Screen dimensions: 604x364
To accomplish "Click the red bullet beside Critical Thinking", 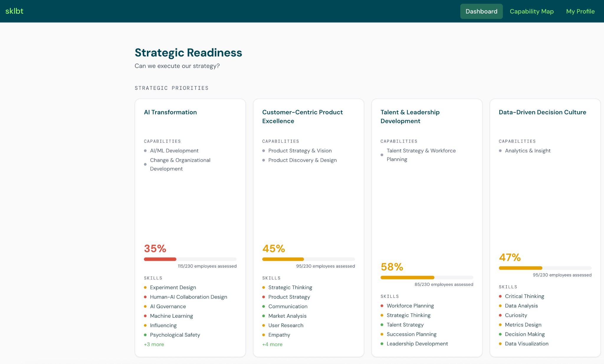I will coord(500,296).
